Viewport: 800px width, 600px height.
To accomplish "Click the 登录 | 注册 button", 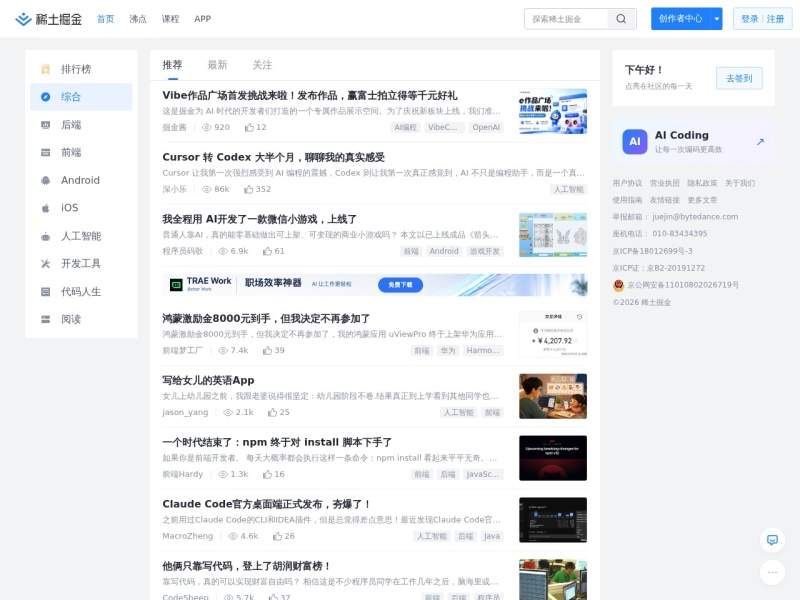I will click(x=762, y=19).
